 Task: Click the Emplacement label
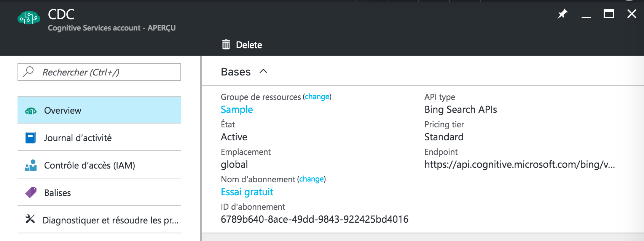pos(245,152)
